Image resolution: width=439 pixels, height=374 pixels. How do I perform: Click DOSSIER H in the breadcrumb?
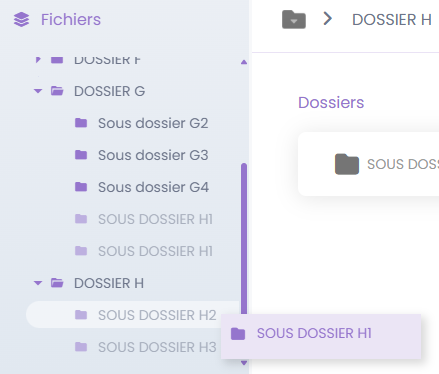pyautogui.click(x=392, y=20)
